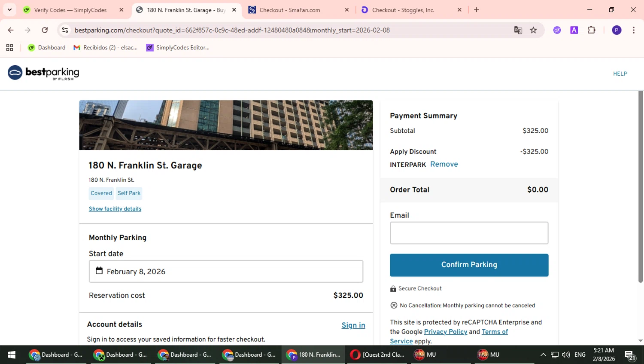Switch to the Verify Codes — SimplyCodes tab

click(70, 10)
